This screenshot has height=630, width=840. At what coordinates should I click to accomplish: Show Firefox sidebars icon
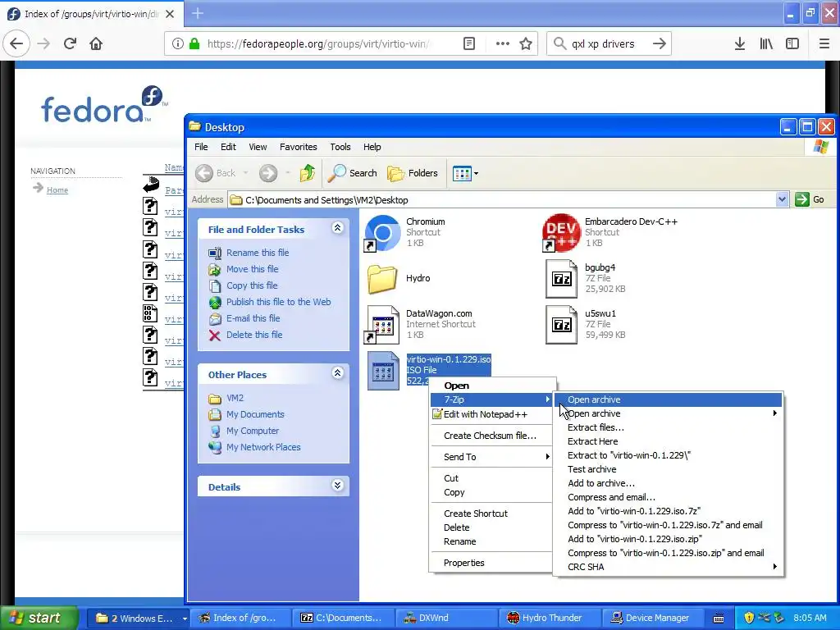[x=792, y=44]
